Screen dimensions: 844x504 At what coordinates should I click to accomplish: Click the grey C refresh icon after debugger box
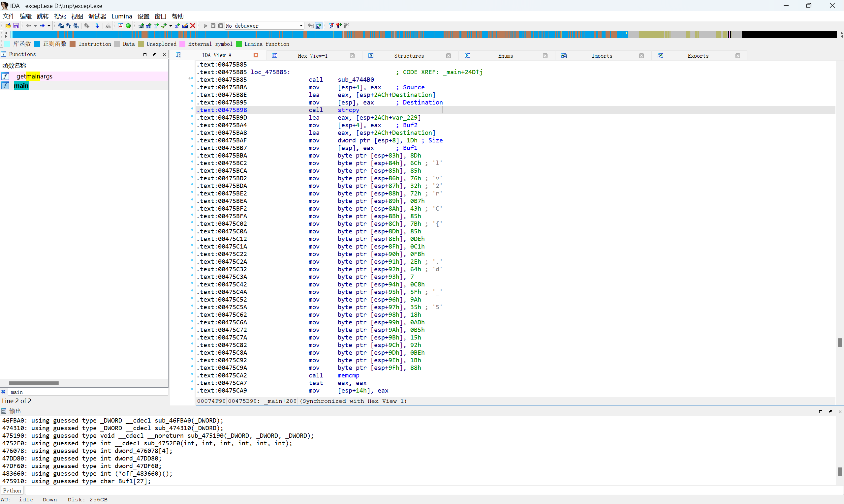(311, 26)
